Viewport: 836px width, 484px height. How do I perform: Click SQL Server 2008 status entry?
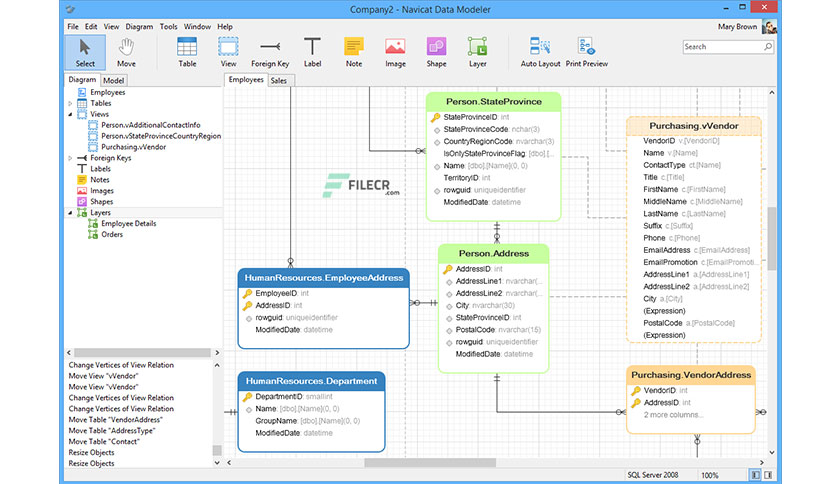(x=653, y=475)
